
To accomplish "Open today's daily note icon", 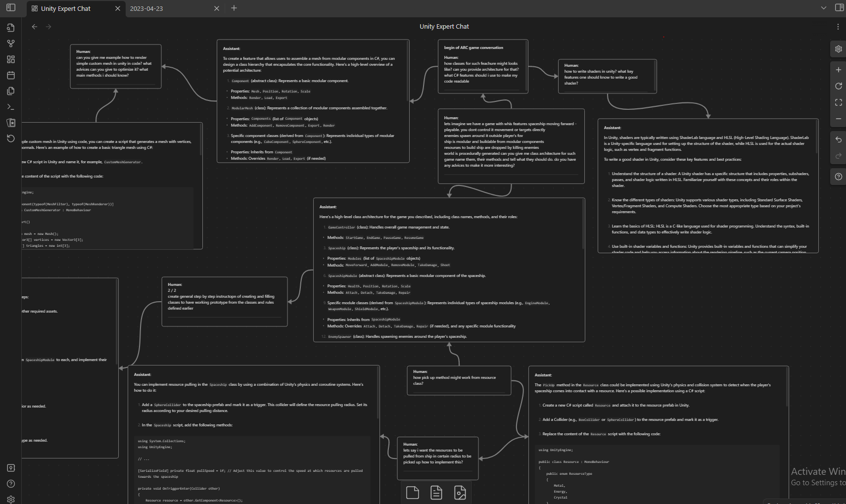I will click(11, 75).
